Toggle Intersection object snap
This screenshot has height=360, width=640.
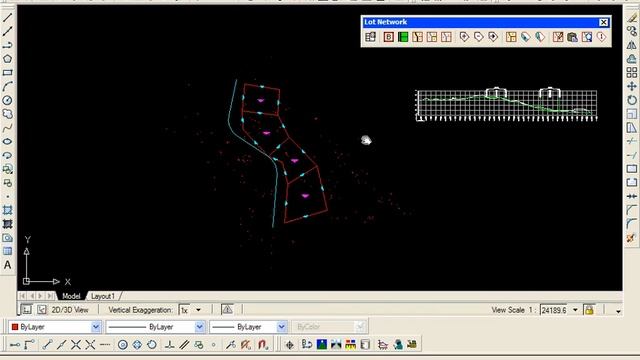tap(76, 345)
